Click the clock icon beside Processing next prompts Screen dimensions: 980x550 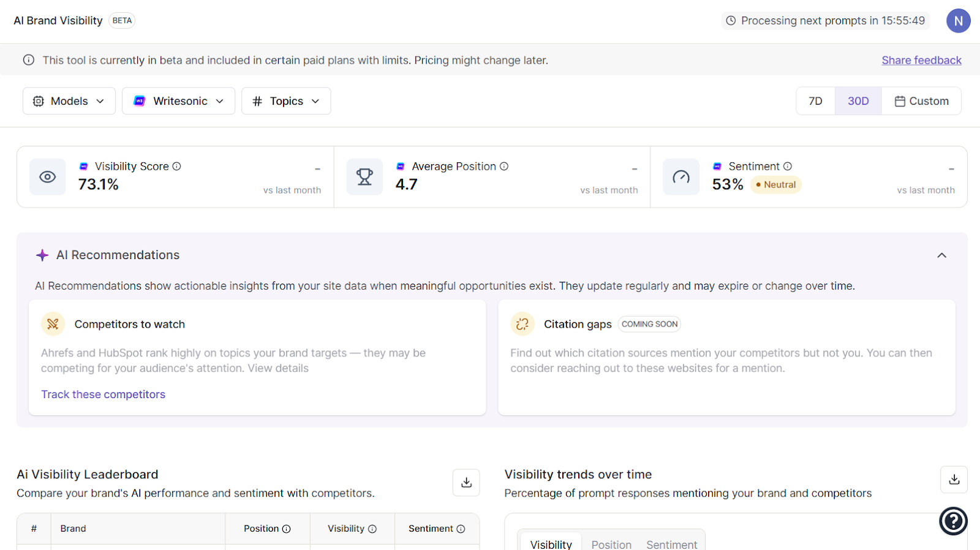click(x=731, y=21)
